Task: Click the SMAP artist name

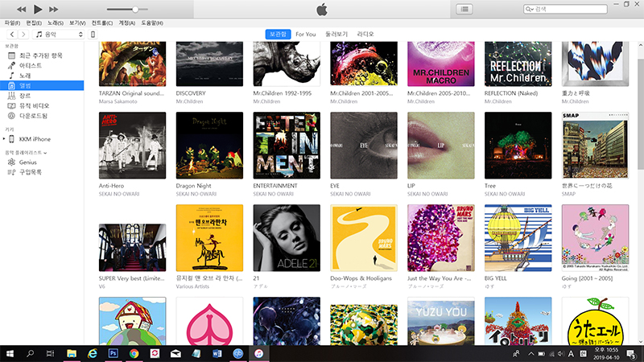Action: (568, 194)
